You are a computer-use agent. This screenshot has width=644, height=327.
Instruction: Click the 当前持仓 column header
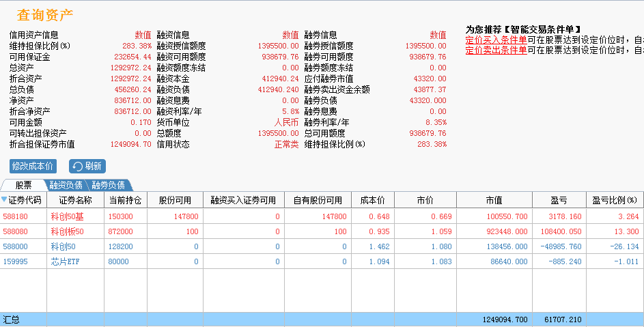point(125,200)
